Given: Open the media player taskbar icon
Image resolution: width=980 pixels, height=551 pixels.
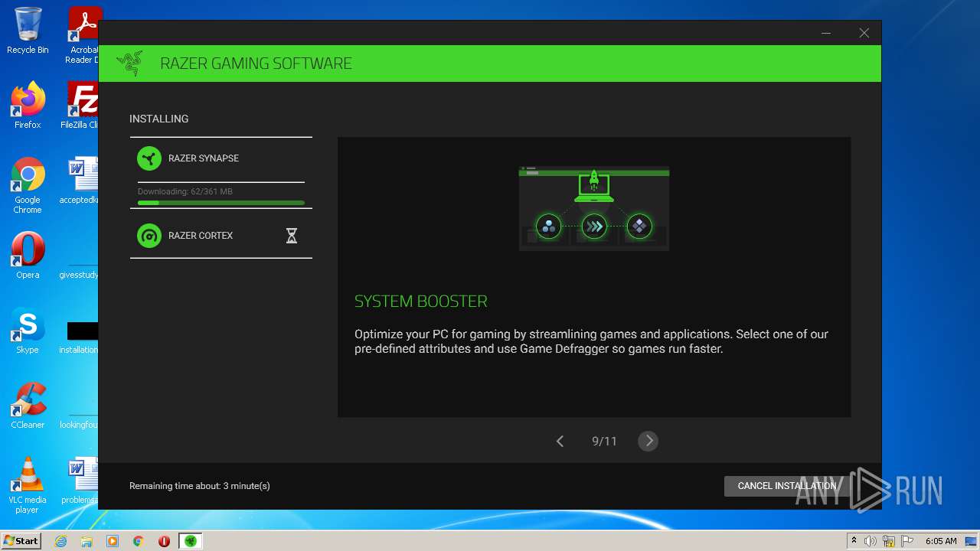Looking at the screenshot, I should coord(113,541).
